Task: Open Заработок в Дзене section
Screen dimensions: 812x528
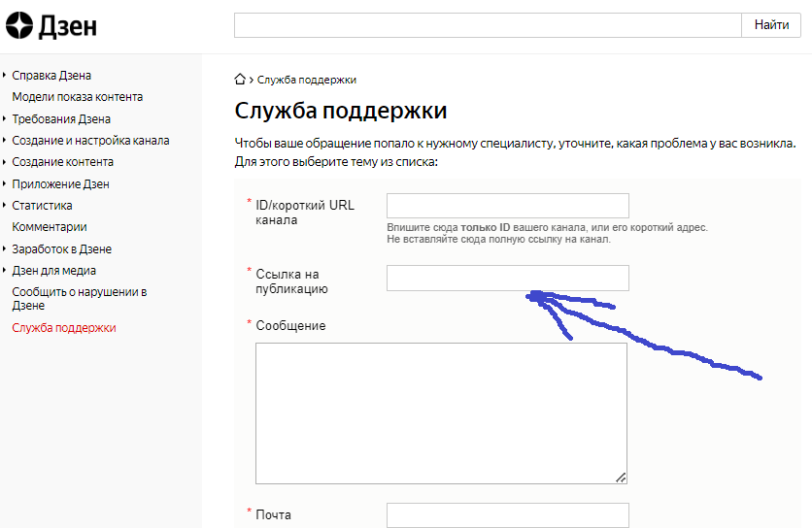Action: point(61,249)
